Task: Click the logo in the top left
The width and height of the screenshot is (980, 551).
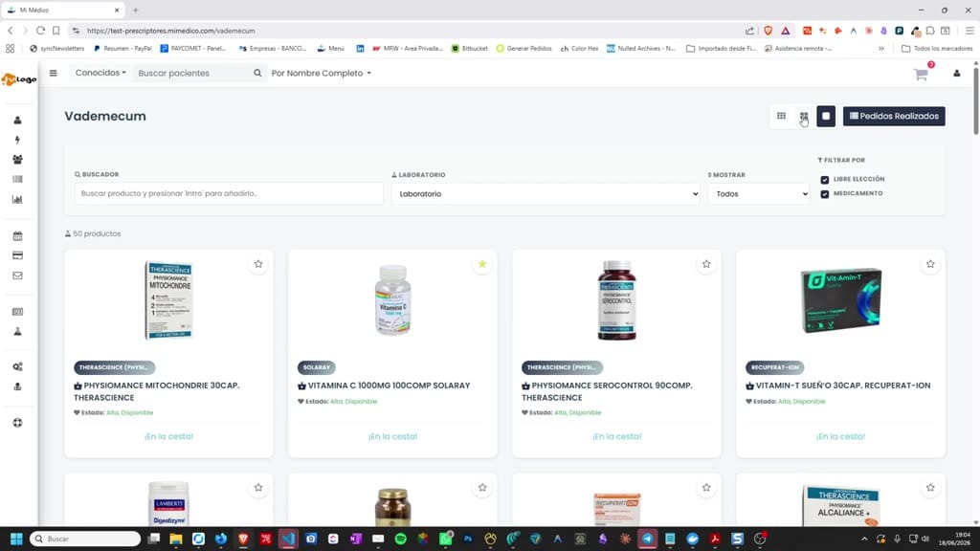Action: 19,79
